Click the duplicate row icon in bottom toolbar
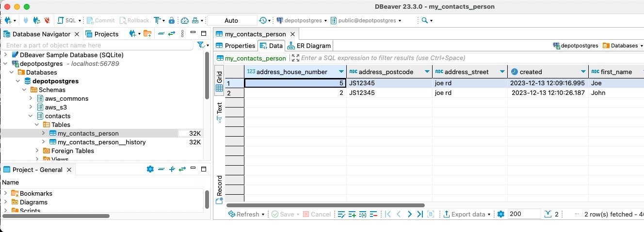 (363, 214)
